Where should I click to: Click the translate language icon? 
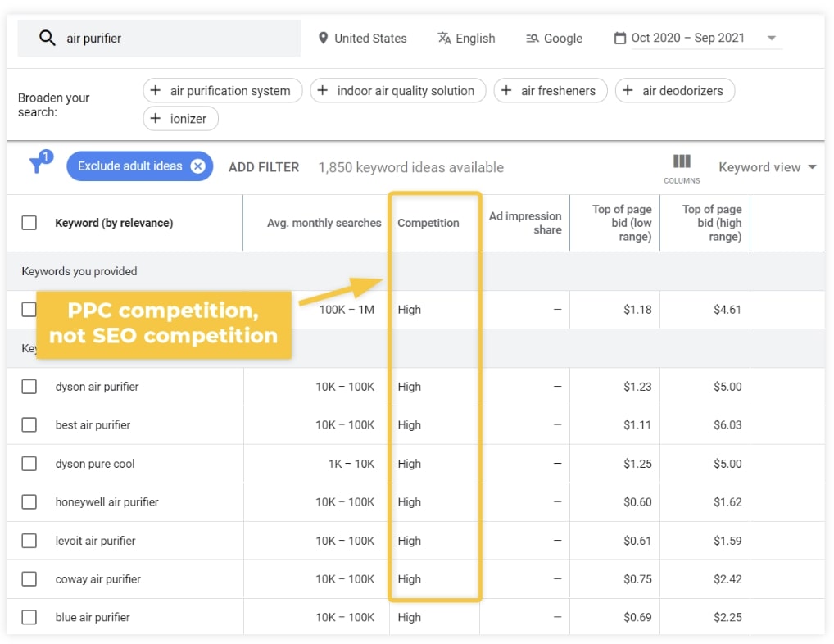444,39
